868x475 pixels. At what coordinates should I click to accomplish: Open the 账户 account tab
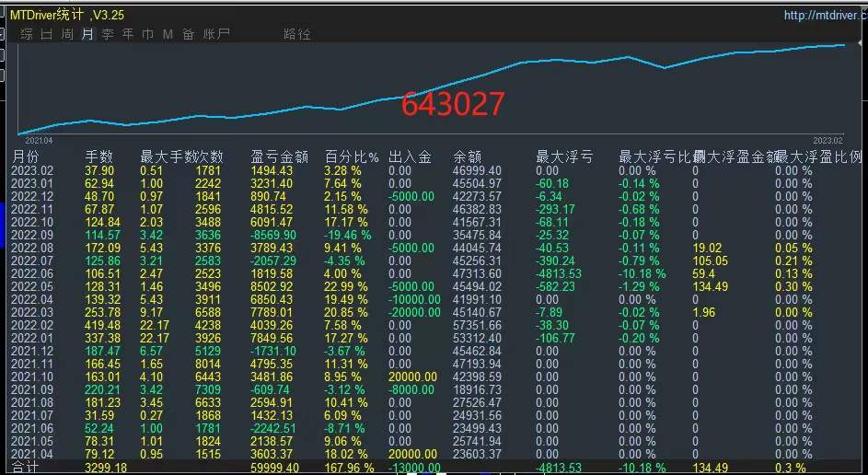coord(216,34)
